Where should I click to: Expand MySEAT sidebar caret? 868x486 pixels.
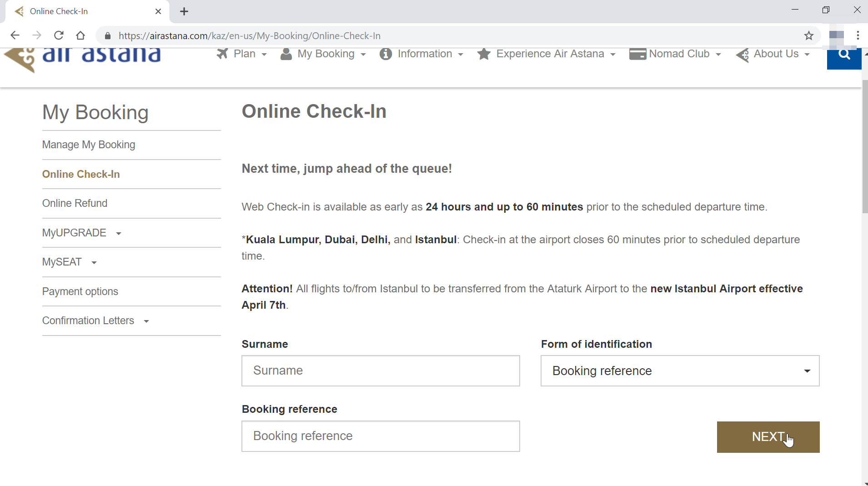pos(94,263)
